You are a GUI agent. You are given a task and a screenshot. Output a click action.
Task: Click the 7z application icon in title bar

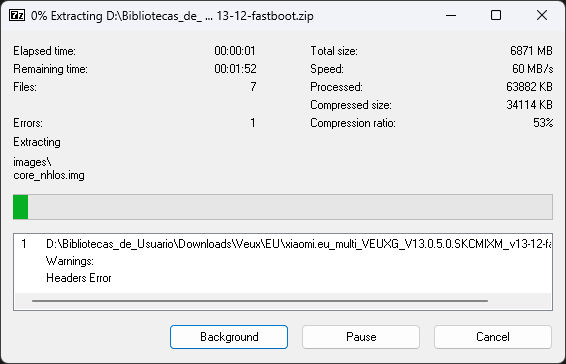pos(17,16)
